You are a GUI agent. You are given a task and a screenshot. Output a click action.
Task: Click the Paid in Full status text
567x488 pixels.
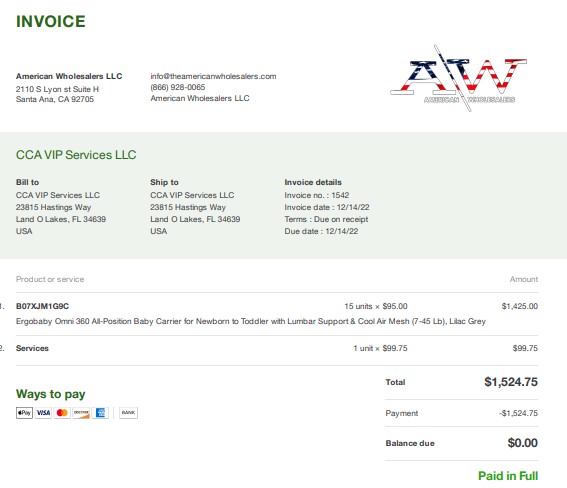click(x=508, y=476)
